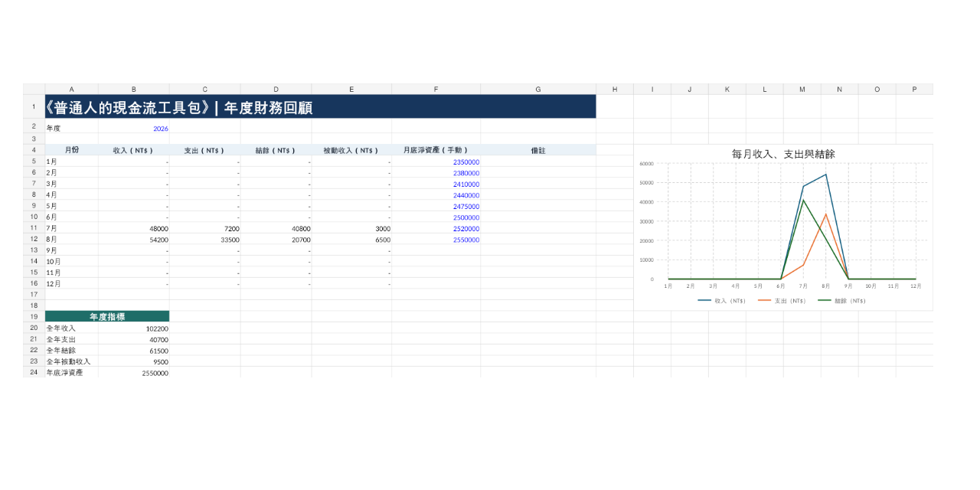Select the 收入 ( NT$ ) table header cell
Viewport: 980px width, 490px height.
click(134, 151)
